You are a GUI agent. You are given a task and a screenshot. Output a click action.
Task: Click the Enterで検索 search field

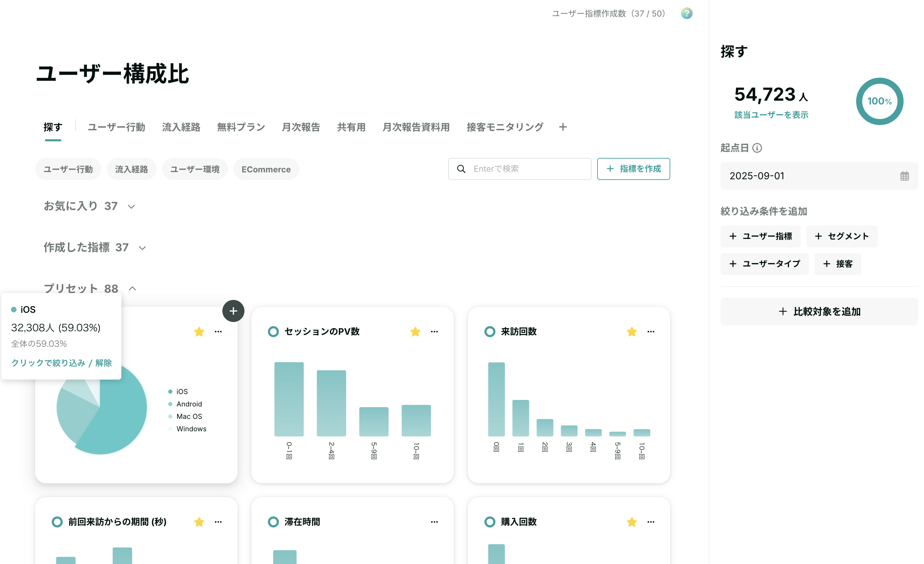pos(519,169)
